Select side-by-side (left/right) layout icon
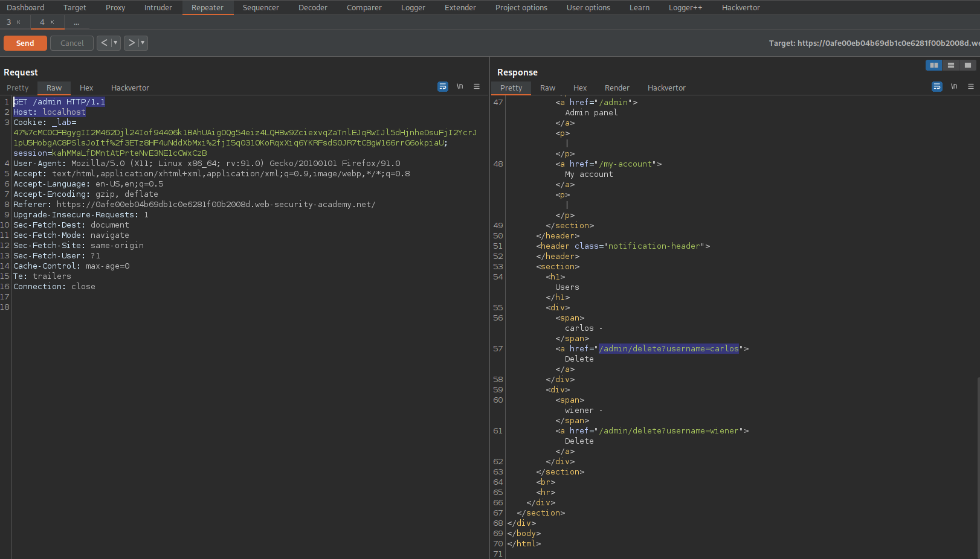Screen dimensions: 980x559 (934, 65)
